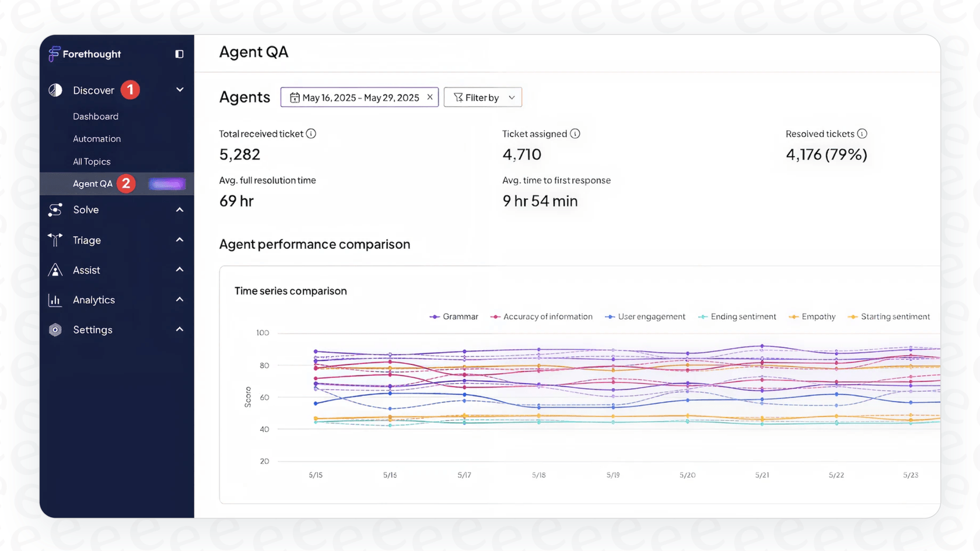Click the Forethought logo icon
Image resolution: width=980 pixels, height=551 pixels.
point(54,54)
